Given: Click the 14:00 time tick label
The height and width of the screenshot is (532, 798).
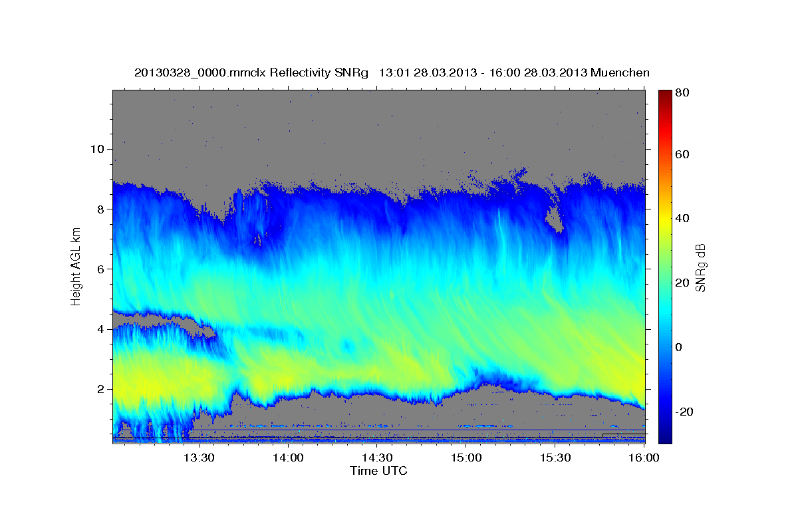Looking at the screenshot, I should pos(289,458).
